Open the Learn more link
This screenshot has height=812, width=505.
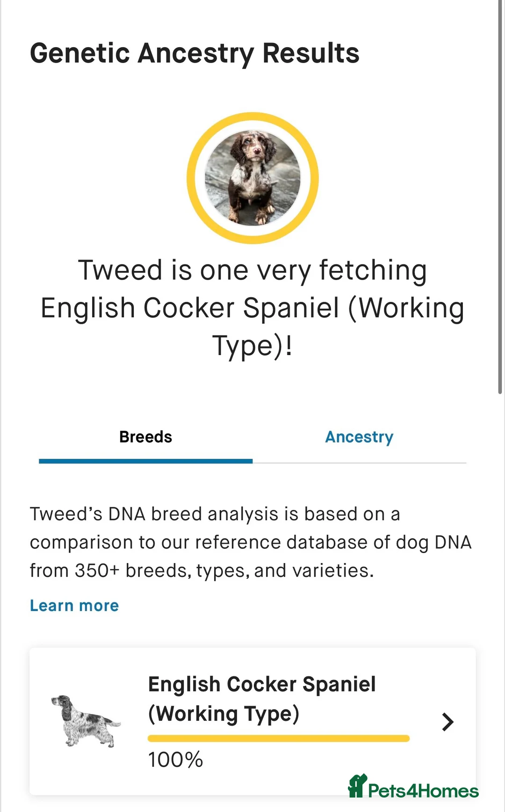(x=73, y=605)
